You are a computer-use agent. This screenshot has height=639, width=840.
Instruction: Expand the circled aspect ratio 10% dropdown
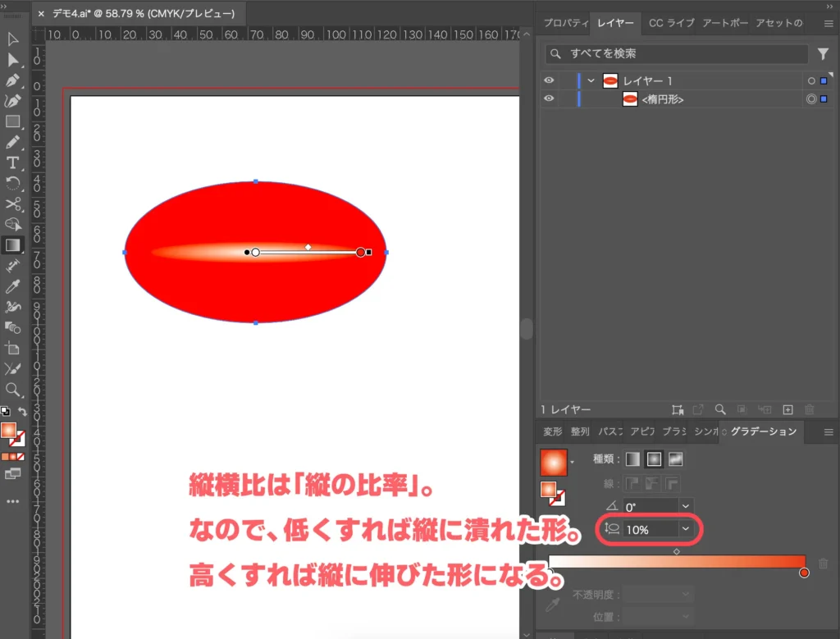684,529
